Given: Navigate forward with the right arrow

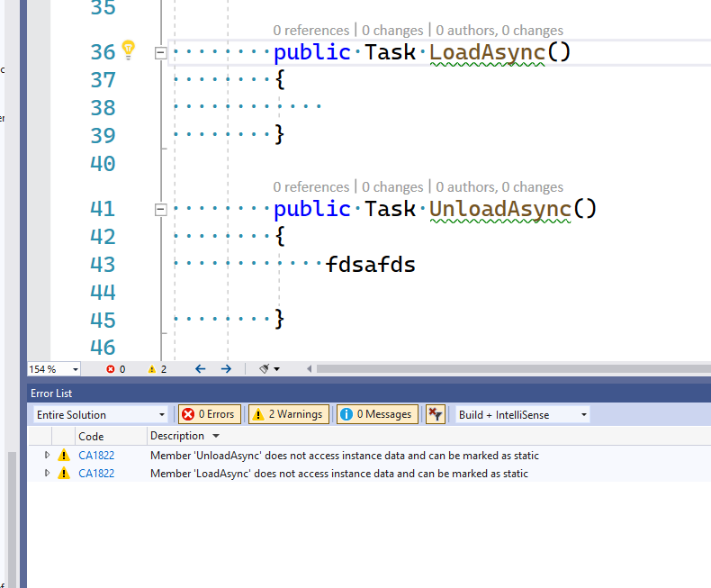Looking at the screenshot, I should [226, 369].
